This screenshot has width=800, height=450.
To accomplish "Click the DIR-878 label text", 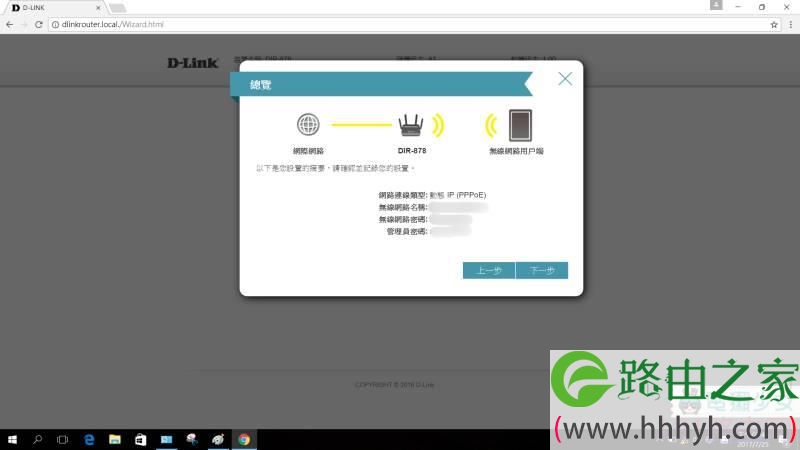I will point(412,151).
